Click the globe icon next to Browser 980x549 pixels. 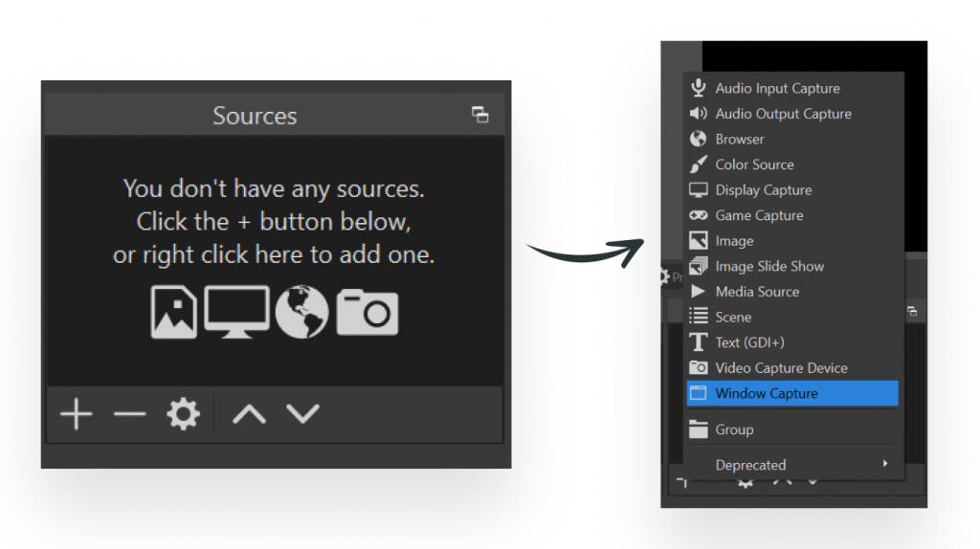[x=698, y=139]
